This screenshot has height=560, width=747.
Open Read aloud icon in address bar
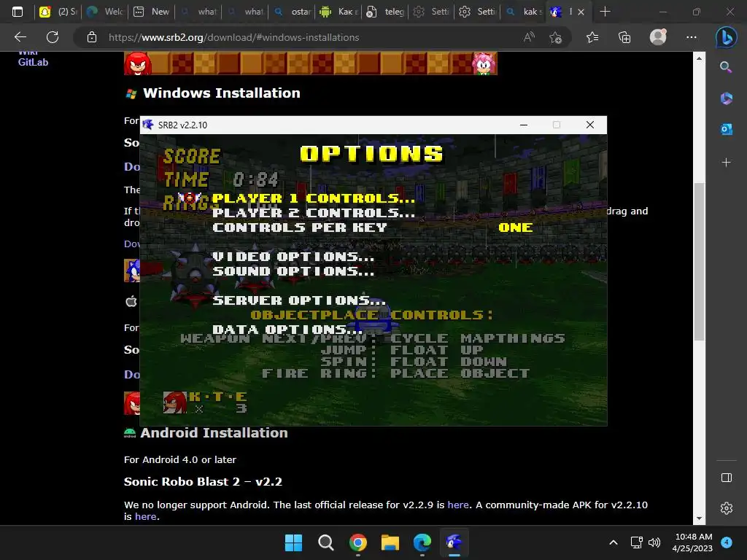coord(529,37)
